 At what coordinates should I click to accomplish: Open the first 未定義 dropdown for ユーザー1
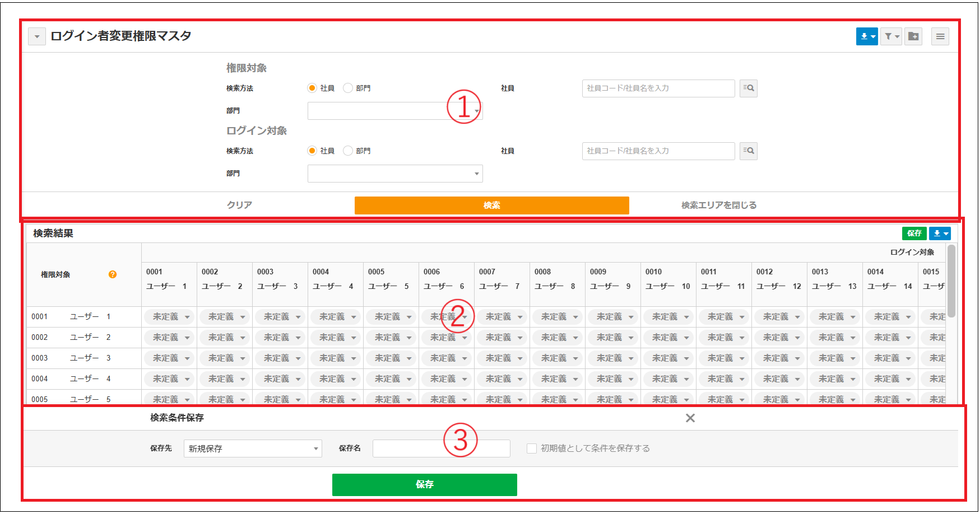[169, 316]
